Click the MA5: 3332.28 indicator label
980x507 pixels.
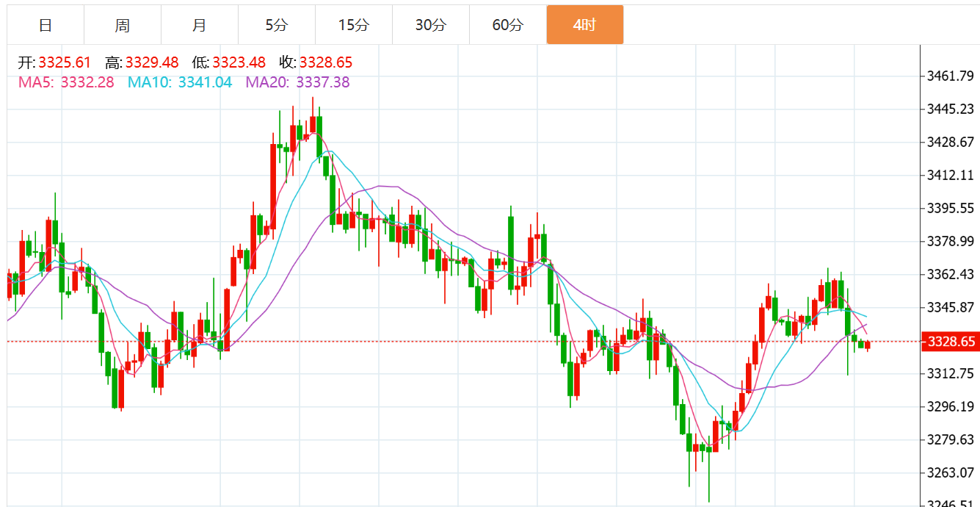(x=66, y=82)
